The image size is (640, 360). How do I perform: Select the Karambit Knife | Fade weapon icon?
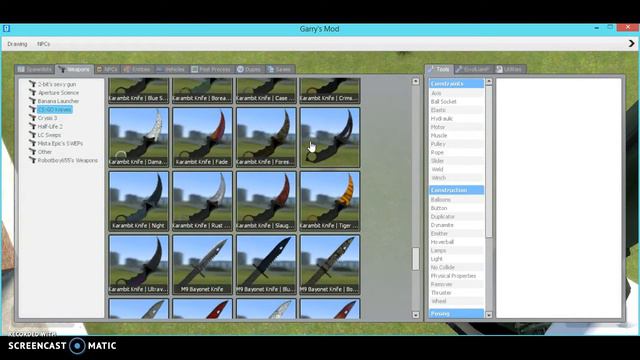(x=202, y=137)
